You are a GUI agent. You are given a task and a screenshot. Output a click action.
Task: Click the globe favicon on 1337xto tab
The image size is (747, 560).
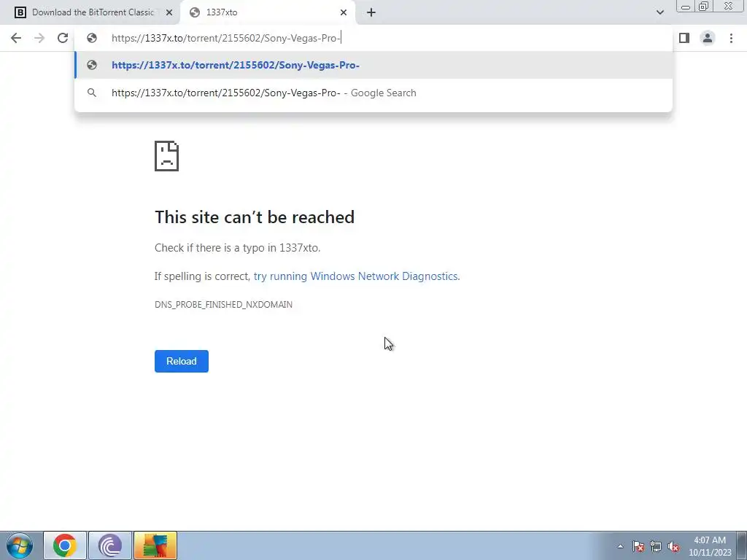point(194,13)
